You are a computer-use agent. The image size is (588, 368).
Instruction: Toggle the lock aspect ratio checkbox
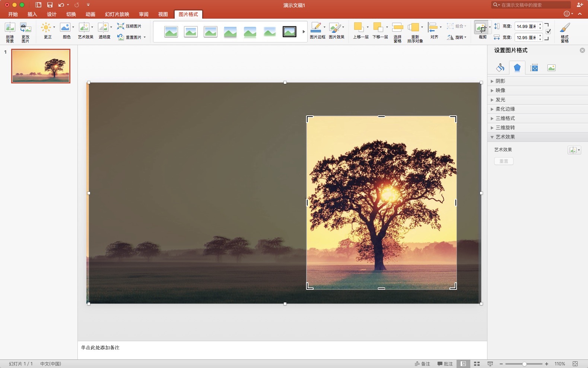point(548,32)
